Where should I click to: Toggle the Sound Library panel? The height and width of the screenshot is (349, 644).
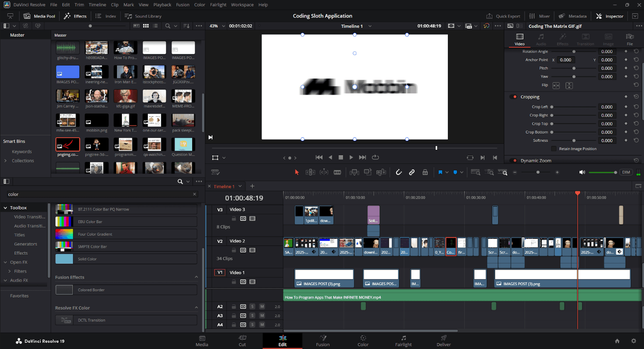(143, 16)
